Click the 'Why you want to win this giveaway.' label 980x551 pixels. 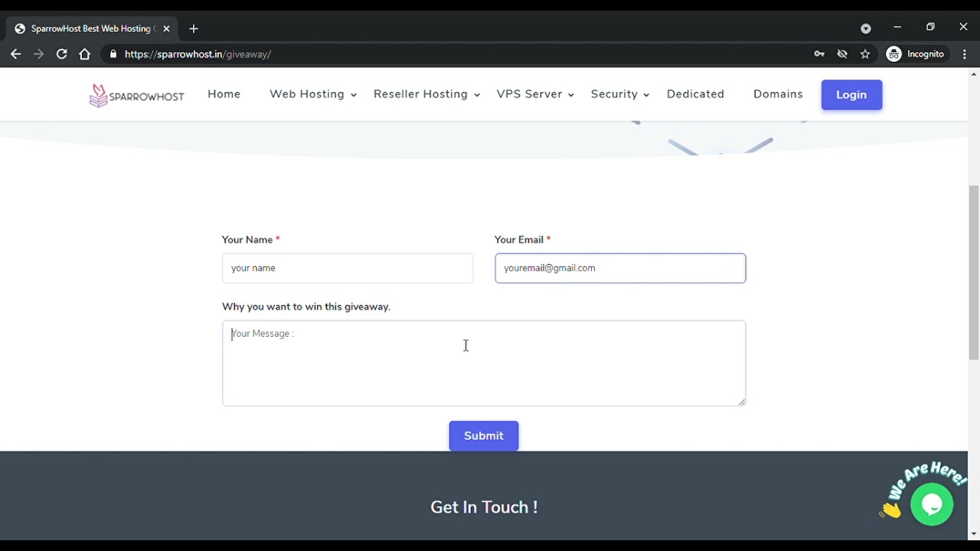point(306,307)
